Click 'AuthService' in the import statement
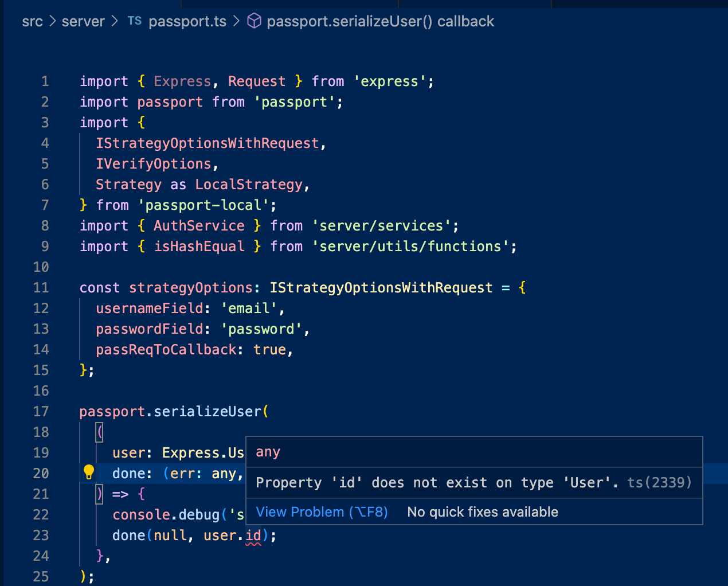Image resolution: width=728 pixels, height=586 pixels. point(199,225)
